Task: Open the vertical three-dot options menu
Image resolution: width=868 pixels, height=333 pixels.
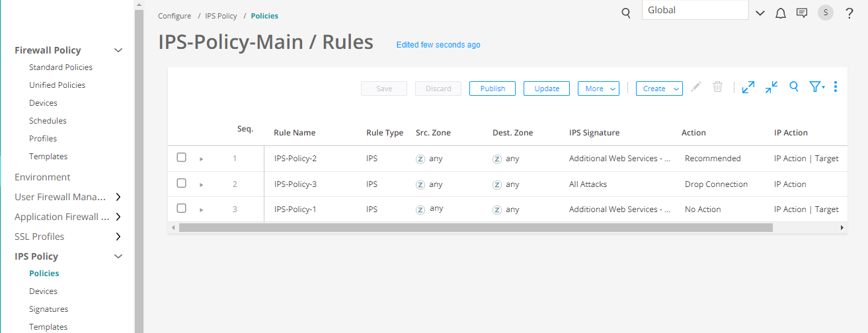Action: tap(836, 87)
